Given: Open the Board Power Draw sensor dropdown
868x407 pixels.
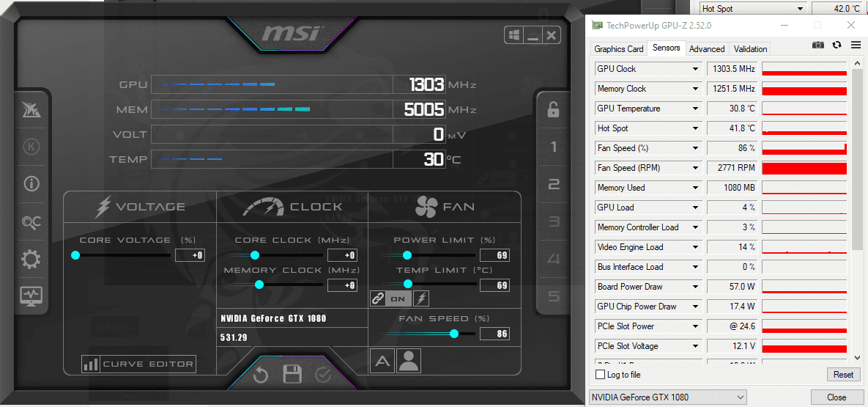Looking at the screenshot, I should point(695,287).
